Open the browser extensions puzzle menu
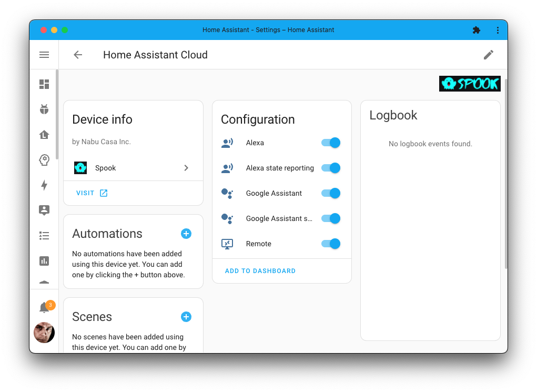This screenshot has height=392, width=537. (x=477, y=30)
